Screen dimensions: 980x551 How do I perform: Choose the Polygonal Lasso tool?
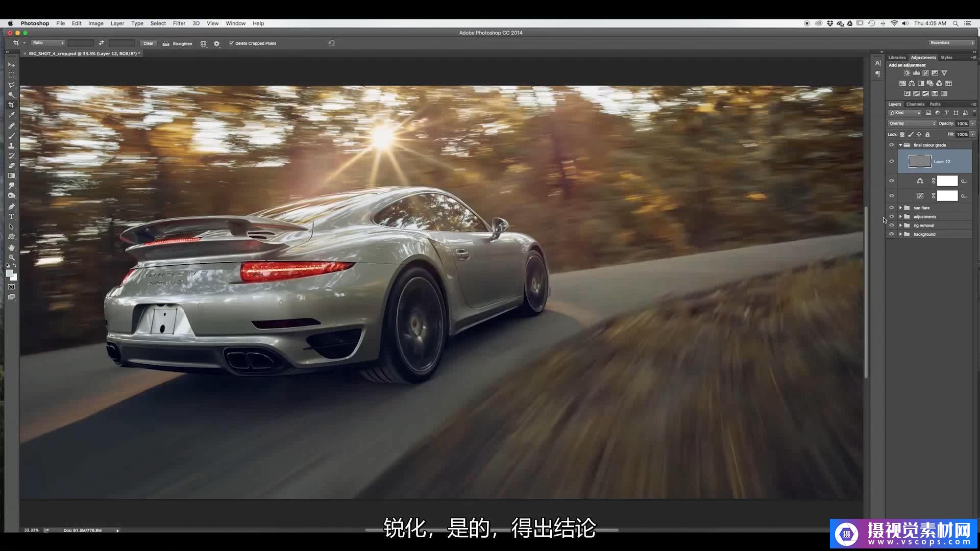coord(11,85)
